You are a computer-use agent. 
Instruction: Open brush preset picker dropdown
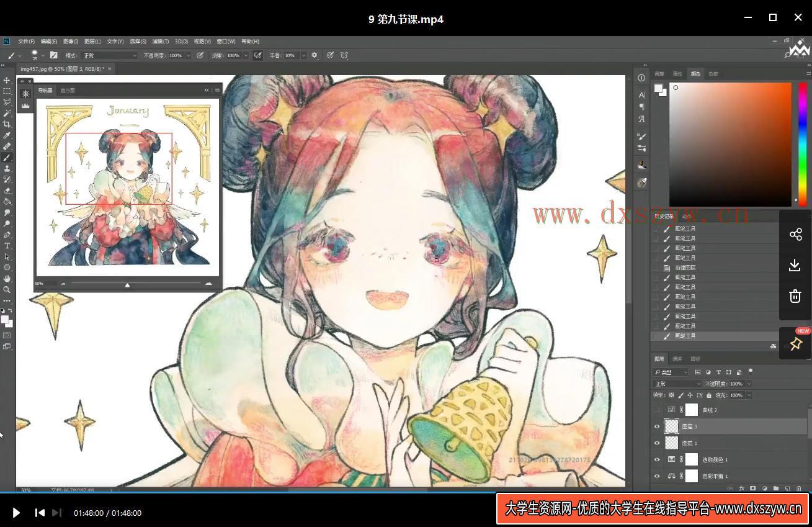(x=43, y=55)
